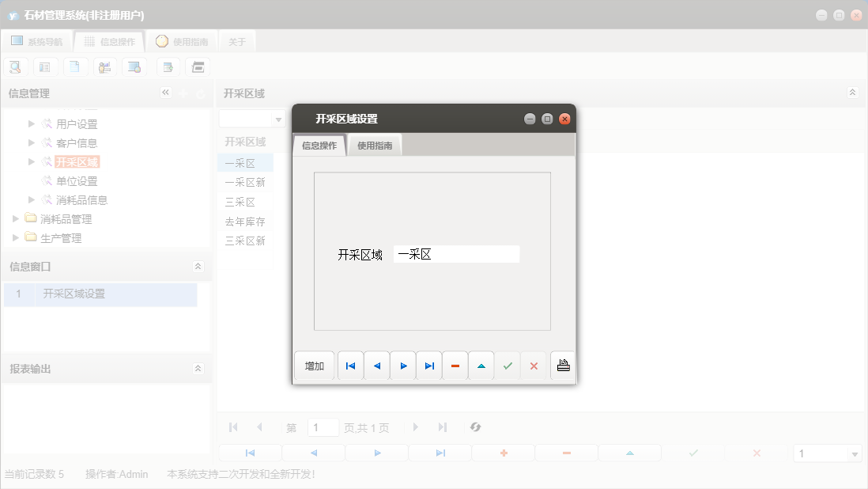Collapse the left sidebar using the << control

(165, 93)
